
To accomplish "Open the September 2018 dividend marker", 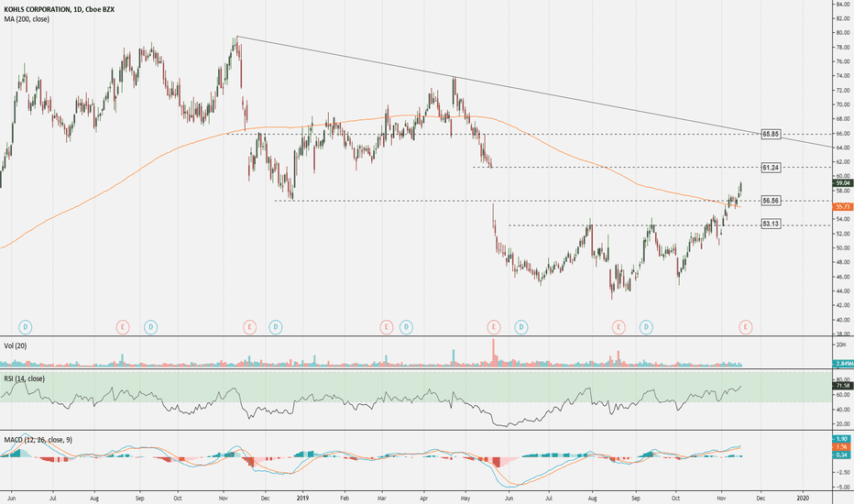I will [x=150, y=327].
